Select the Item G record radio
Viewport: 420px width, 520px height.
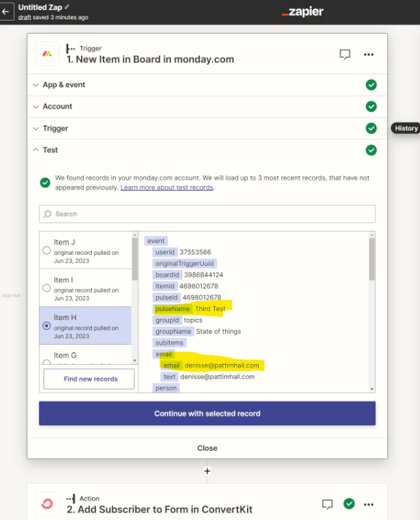(x=47, y=362)
